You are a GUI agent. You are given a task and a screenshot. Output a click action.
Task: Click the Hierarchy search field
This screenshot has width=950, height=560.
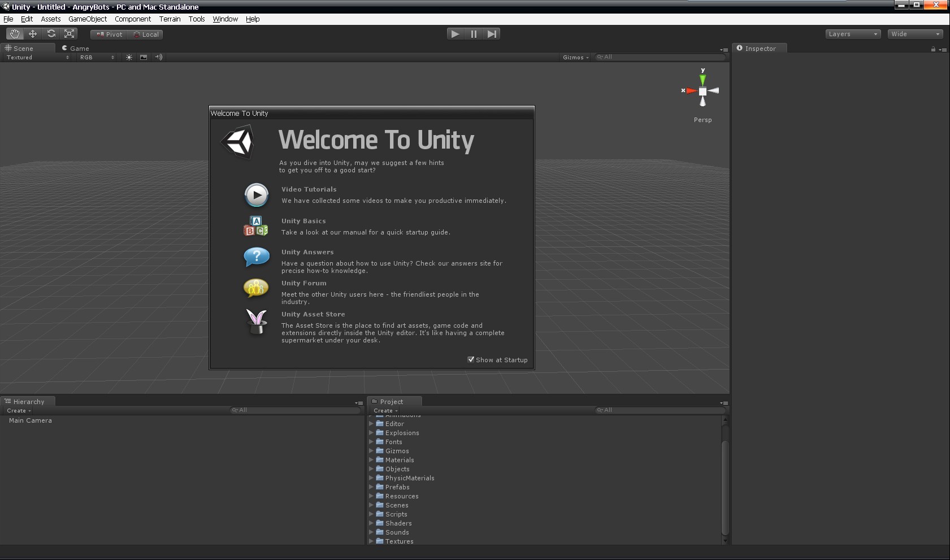(x=295, y=410)
